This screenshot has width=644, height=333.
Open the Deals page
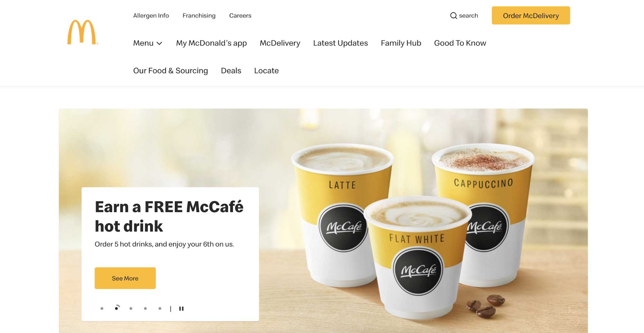point(231,71)
